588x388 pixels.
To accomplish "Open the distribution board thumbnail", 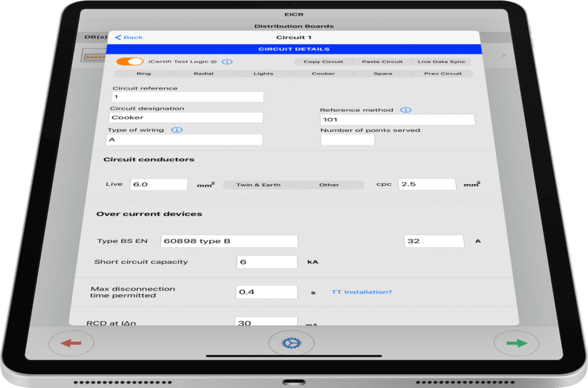I will coord(92,56).
